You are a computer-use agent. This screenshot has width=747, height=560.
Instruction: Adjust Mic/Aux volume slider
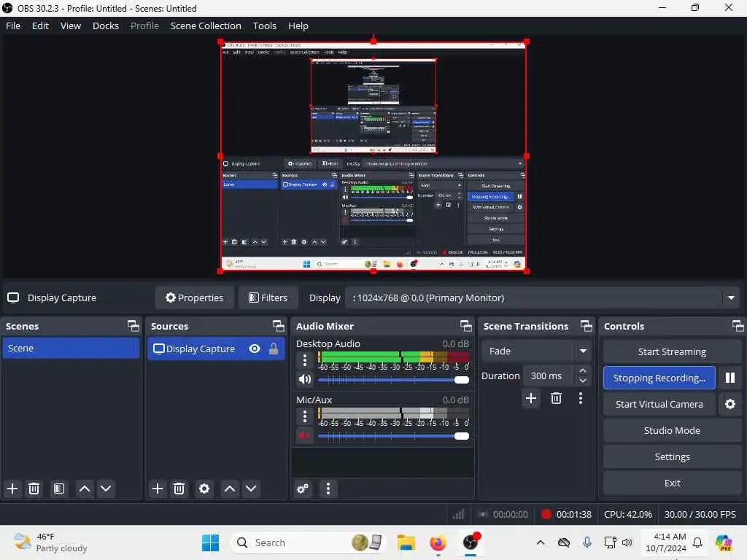click(x=393, y=436)
